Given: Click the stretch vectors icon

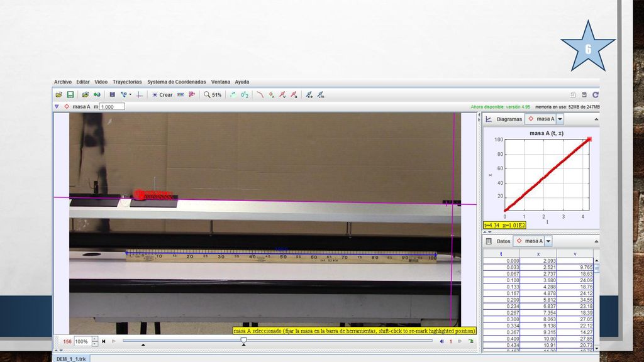Looking at the screenshot, I should click(x=309, y=95).
